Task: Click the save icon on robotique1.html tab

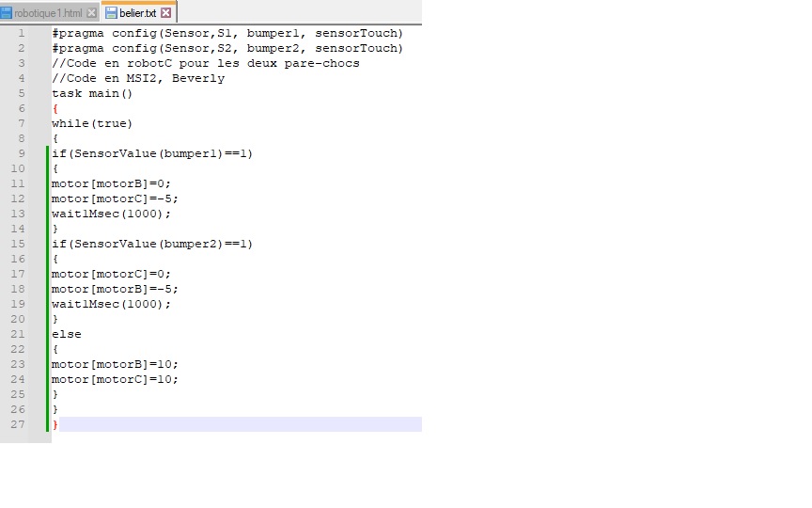Action: pyautogui.click(x=7, y=13)
